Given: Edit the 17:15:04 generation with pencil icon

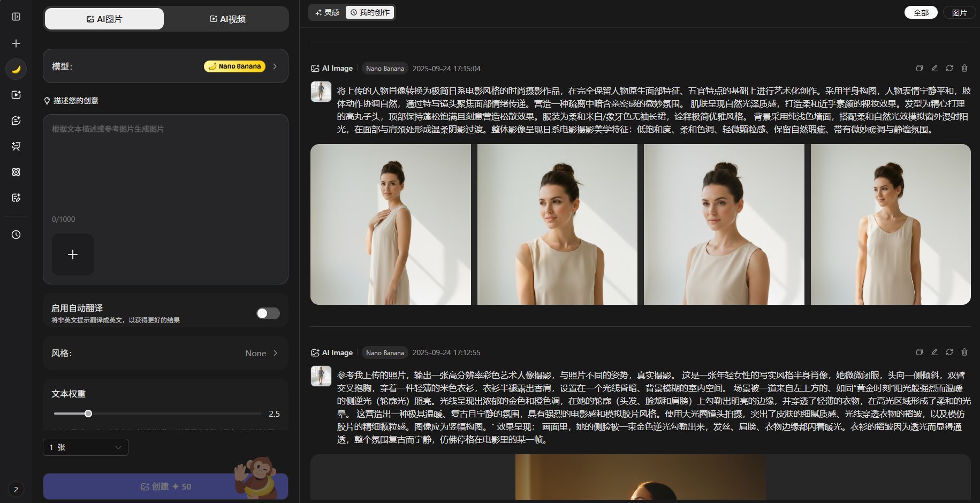Looking at the screenshot, I should [x=934, y=68].
